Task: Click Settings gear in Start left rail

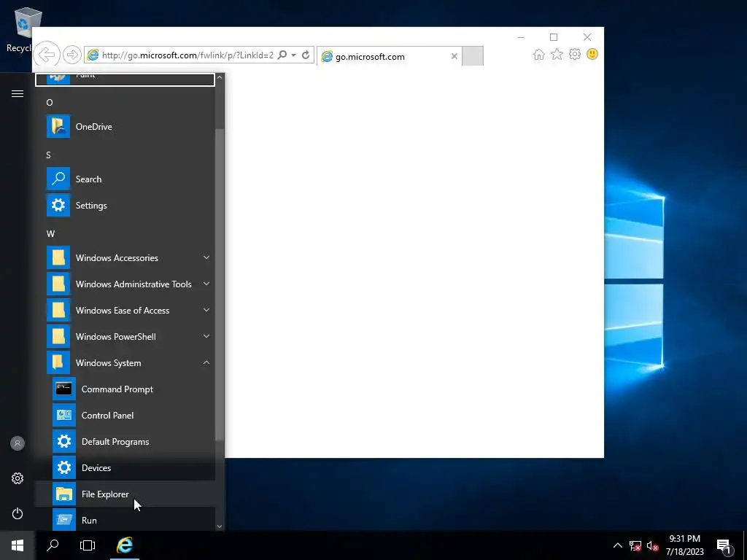Action: (x=18, y=478)
